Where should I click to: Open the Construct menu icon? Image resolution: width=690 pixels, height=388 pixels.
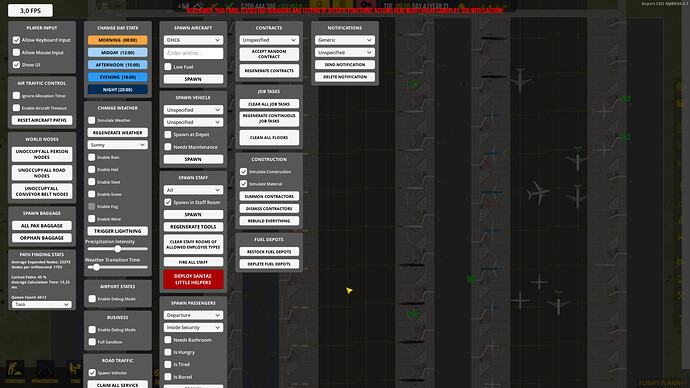(15, 370)
